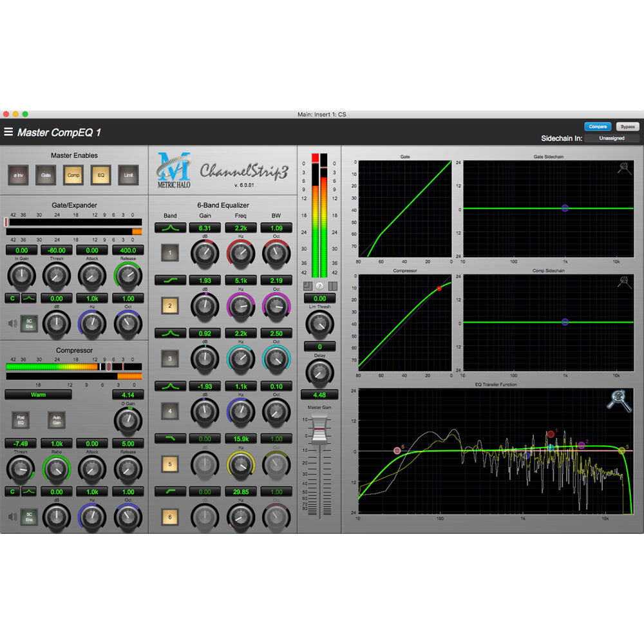Open the filter type selector for band 1
Image resolution: width=644 pixels, height=644 pixels.
coord(170,228)
